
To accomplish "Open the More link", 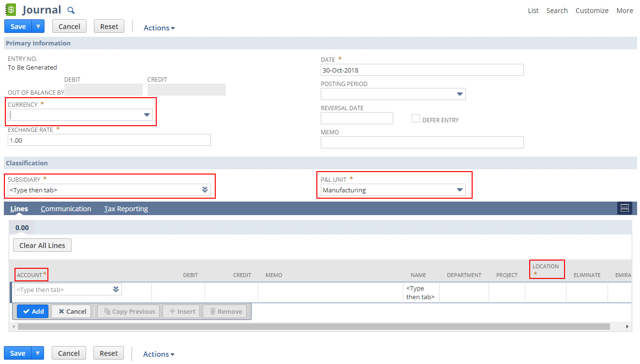I will 625,11.
